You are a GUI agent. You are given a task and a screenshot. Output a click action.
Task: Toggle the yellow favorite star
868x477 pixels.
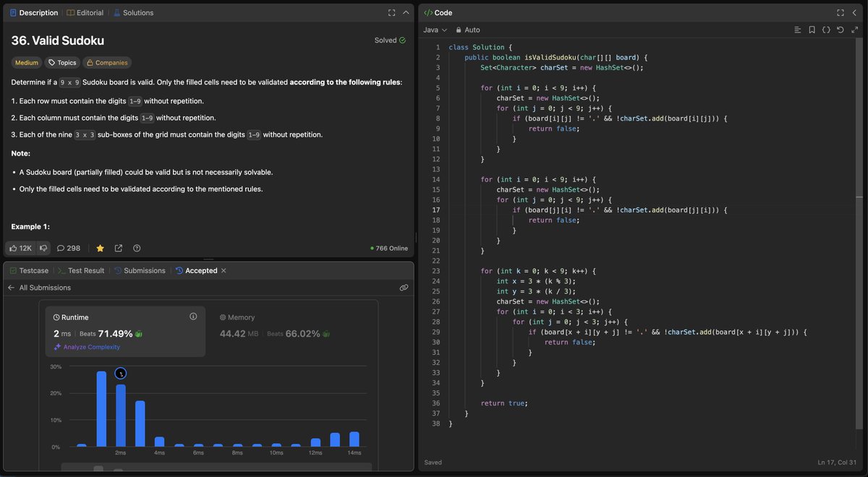click(100, 248)
